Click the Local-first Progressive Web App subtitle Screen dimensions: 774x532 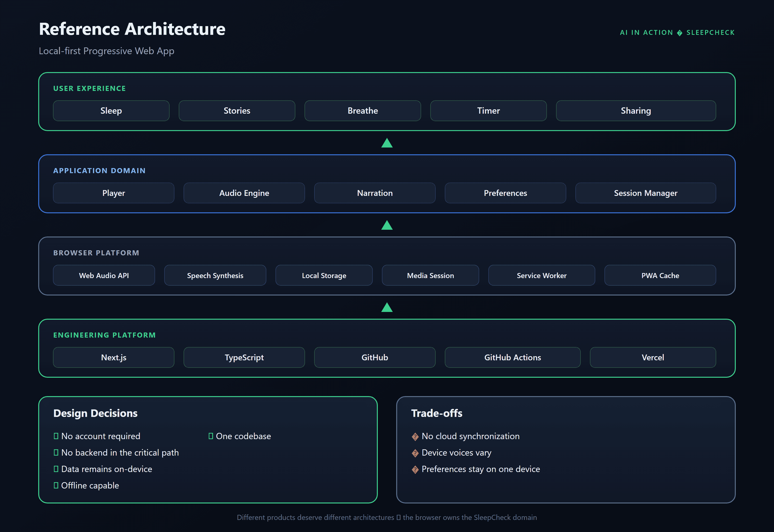[106, 51]
